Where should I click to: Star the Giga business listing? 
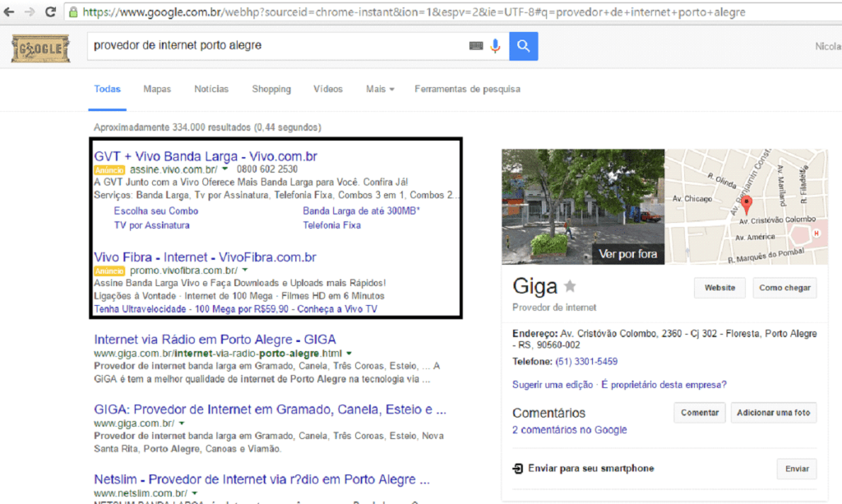pos(571,286)
